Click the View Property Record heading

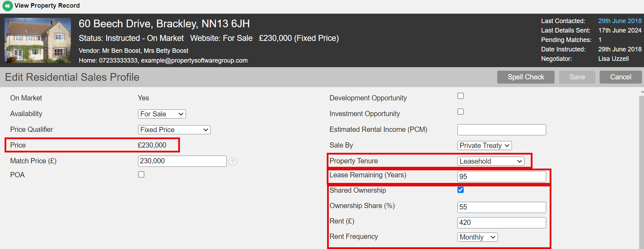point(47,6)
